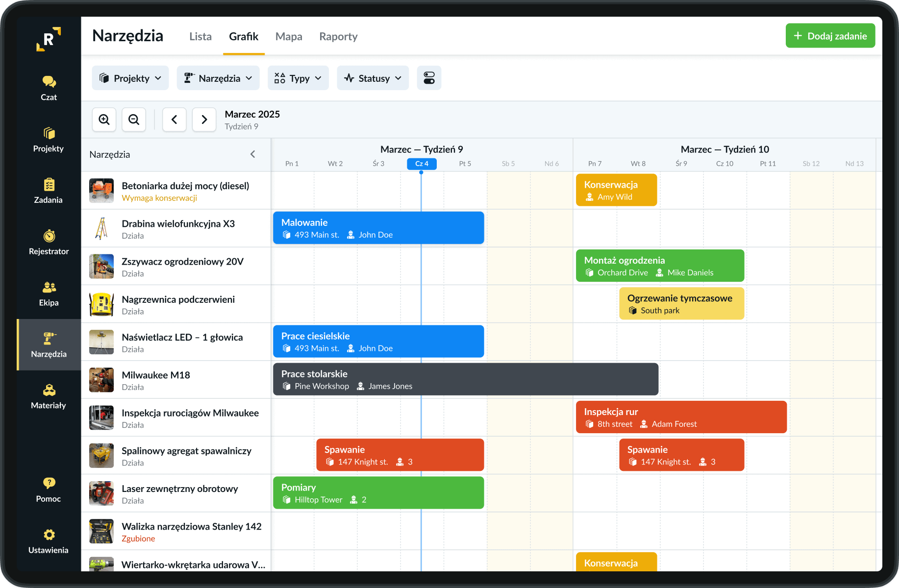899x588 pixels.
Task: Expand the Projekty filter dropdown
Action: [x=130, y=78]
